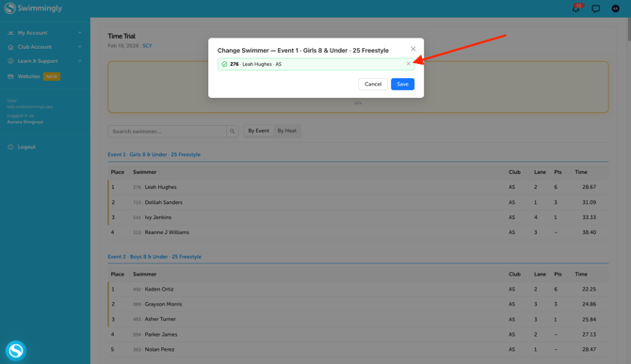Open My Account sidebar item
This screenshot has height=364, width=631.
point(33,33)
